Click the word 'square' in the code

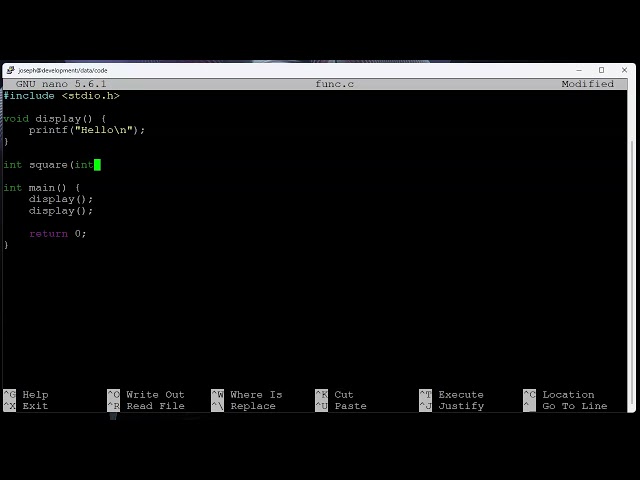coord(48,165)
